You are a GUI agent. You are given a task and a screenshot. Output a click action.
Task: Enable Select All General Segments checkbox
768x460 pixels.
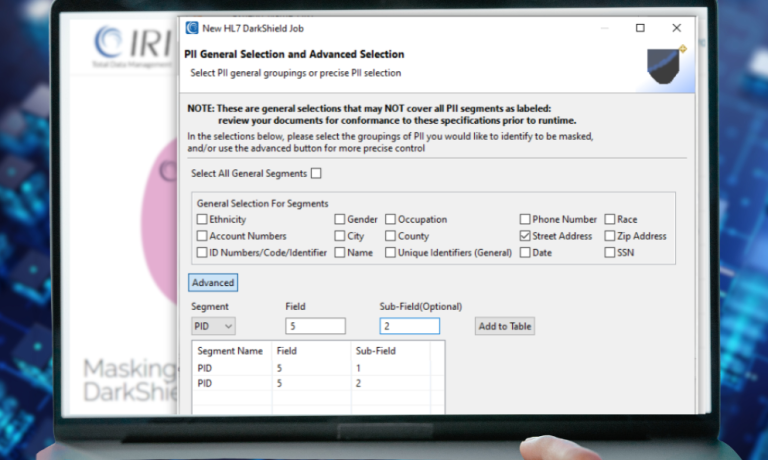tap(316, 174)
